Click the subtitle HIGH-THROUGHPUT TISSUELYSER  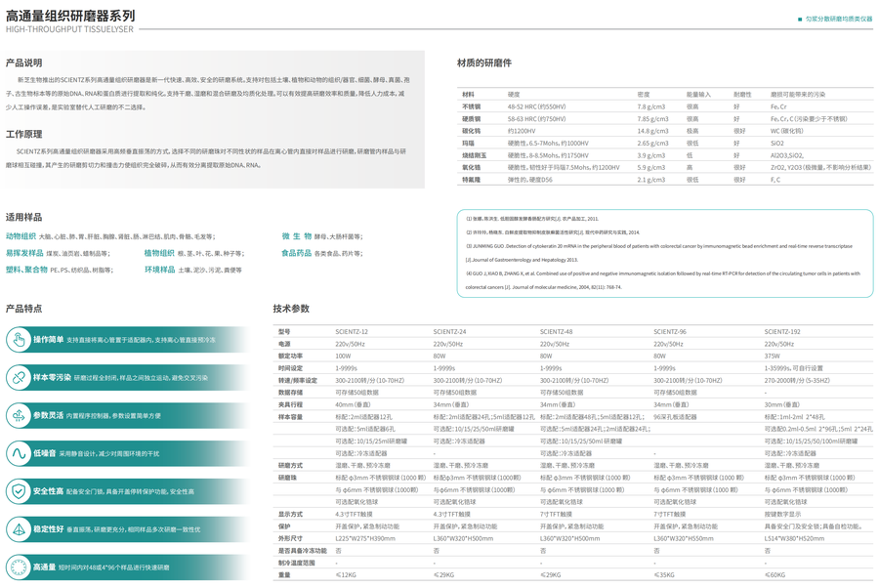tap(69, 29)
